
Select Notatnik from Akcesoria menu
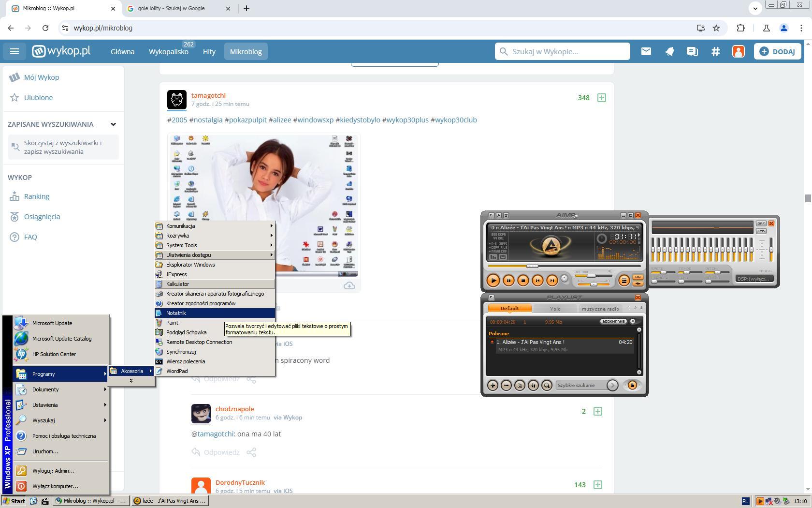click(176, 313)
